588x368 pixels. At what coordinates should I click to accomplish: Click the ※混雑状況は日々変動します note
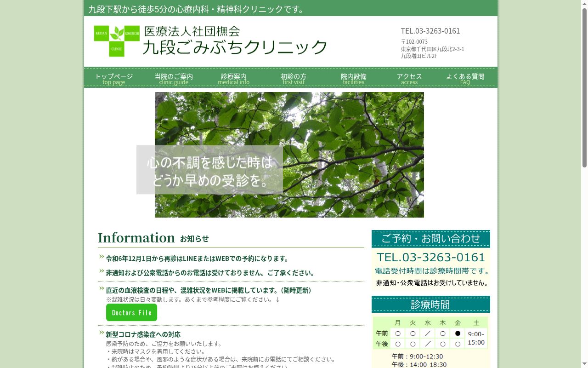[193, 299]
